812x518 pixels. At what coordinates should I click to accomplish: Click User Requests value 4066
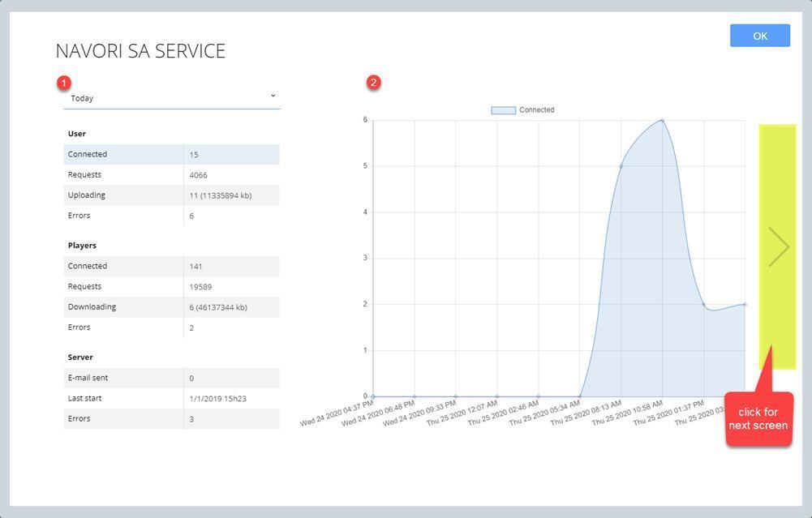pyautogui.click(x=199, y=175)
